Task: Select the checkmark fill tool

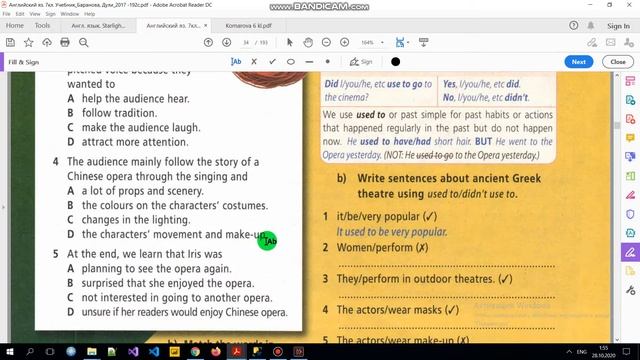Action: point(272,62)
